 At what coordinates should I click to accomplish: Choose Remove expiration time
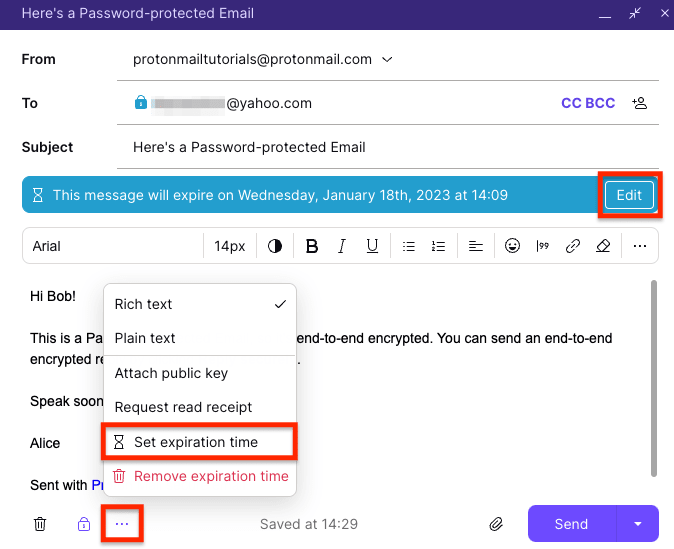click(x=200, y=476)
